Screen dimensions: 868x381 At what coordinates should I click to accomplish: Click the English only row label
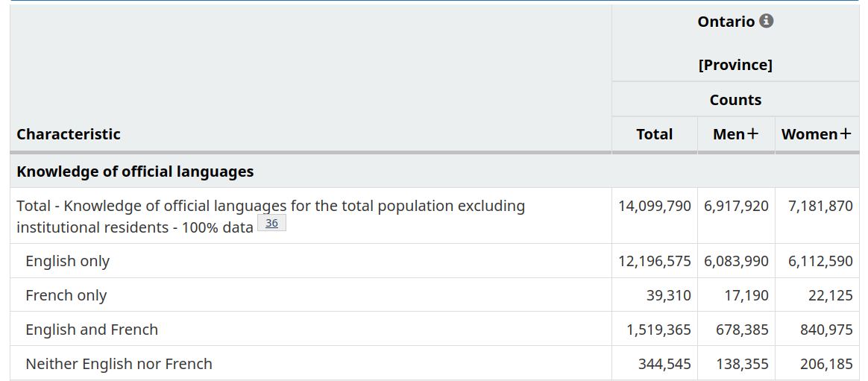click(x=67, y=261)
